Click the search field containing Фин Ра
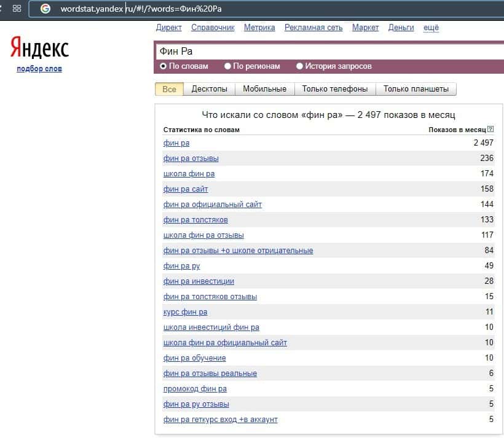The image size is (504, 438). [x=326, y=52]
